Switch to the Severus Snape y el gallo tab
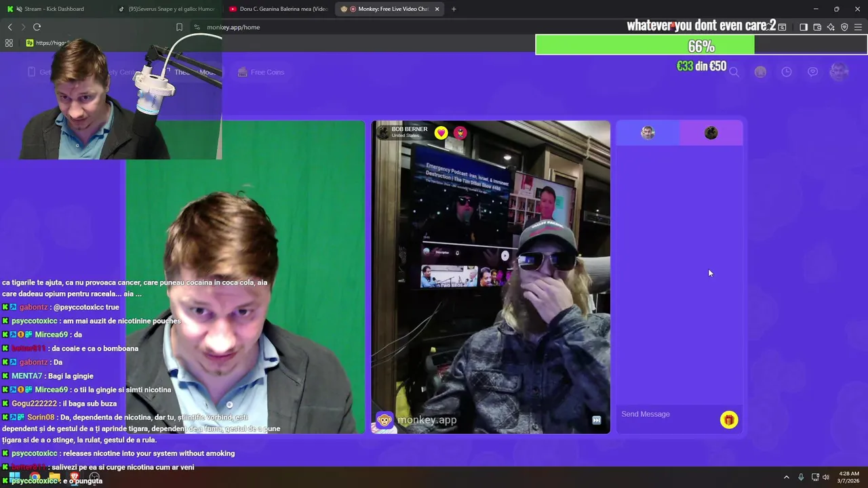 (x=166, y=9)
